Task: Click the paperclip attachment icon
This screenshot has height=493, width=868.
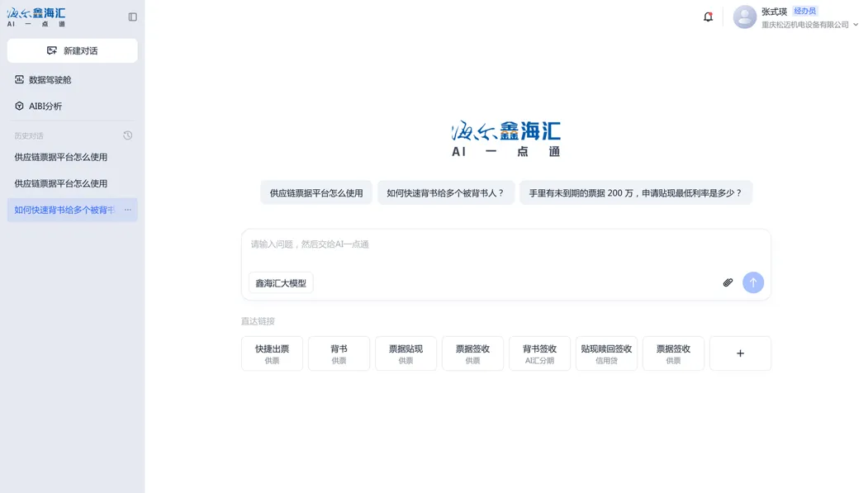Action: point(728,282)
